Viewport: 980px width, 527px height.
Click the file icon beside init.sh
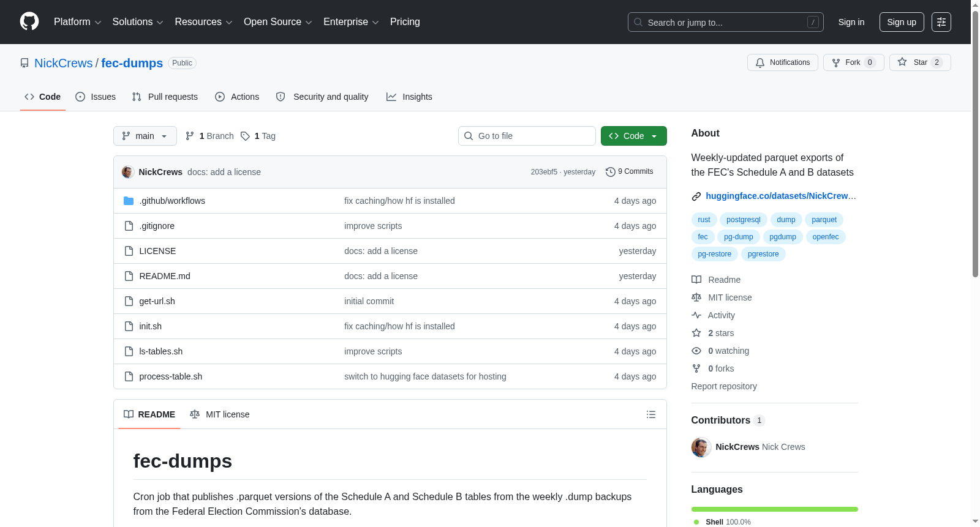click(x=129, y=326)
